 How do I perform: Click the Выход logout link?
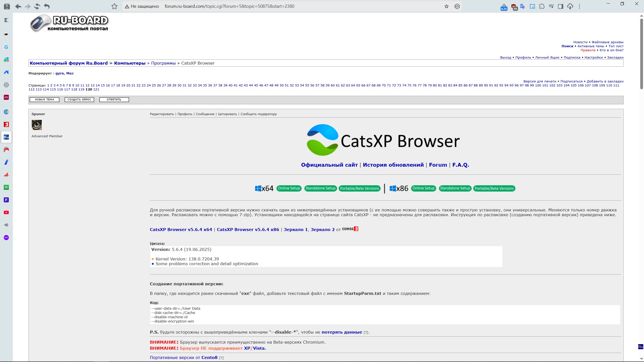506,57
